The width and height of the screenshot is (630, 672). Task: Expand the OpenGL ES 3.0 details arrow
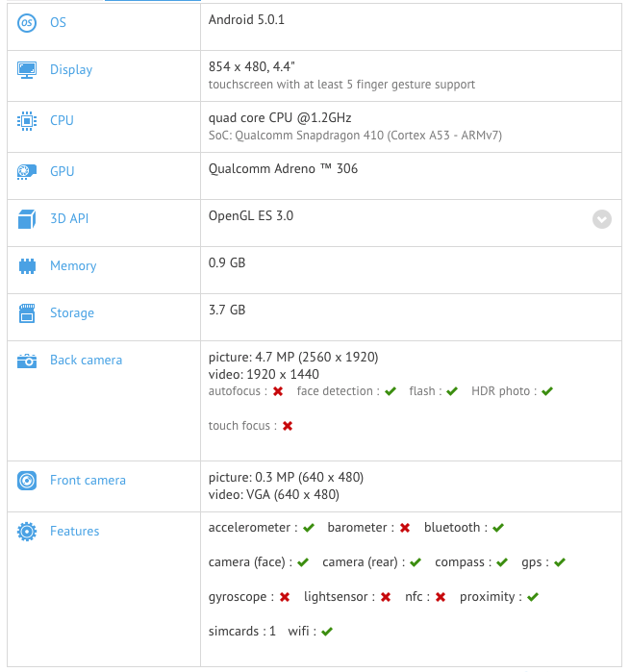point(601,219)
